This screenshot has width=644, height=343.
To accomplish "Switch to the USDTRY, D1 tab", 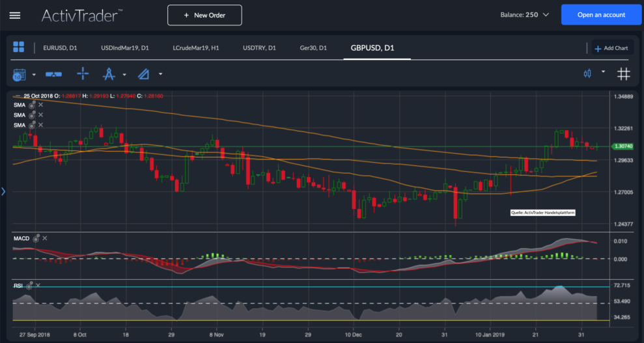I will click(x=259, y=48).
